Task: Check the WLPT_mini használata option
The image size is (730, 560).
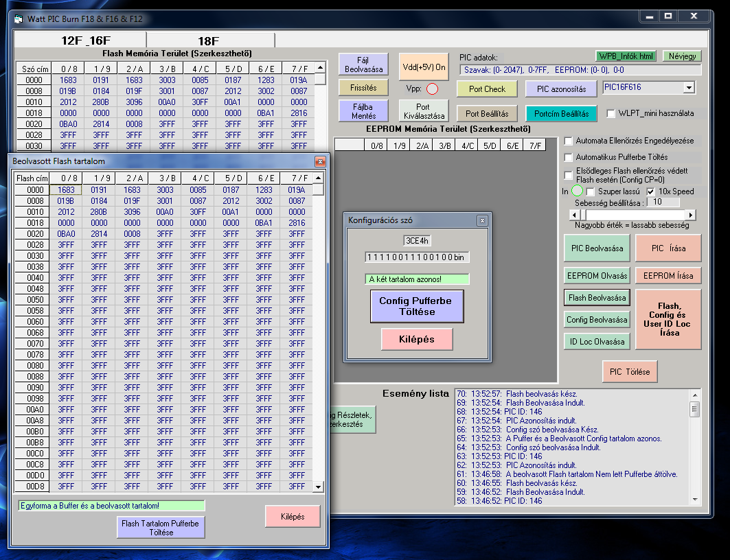Action: 611,114
